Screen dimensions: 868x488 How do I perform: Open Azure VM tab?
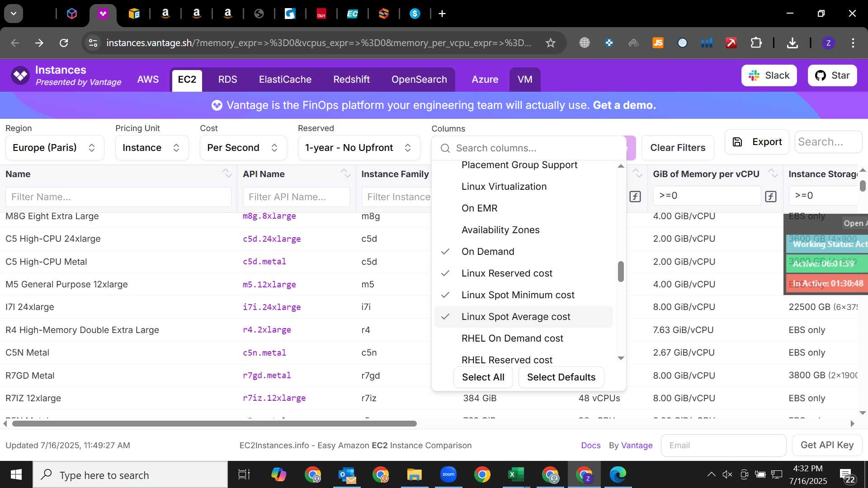(x=524, y=80)
